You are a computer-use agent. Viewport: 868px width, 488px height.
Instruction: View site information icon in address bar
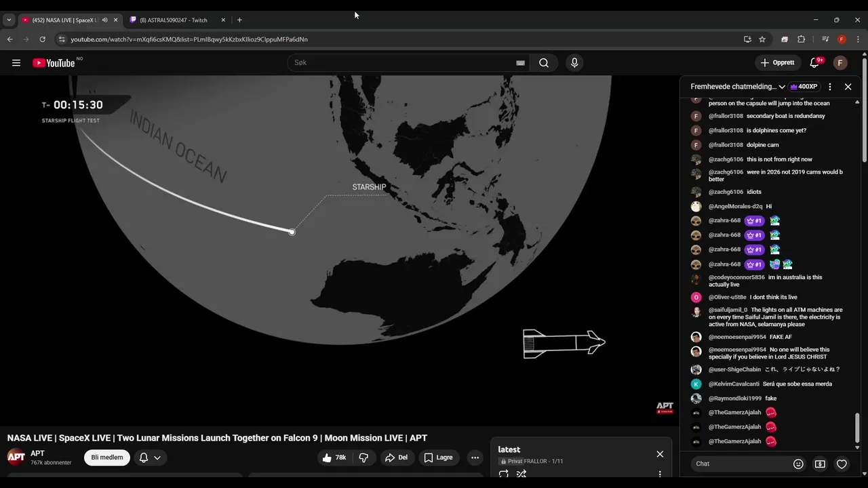tap(62, 39)
